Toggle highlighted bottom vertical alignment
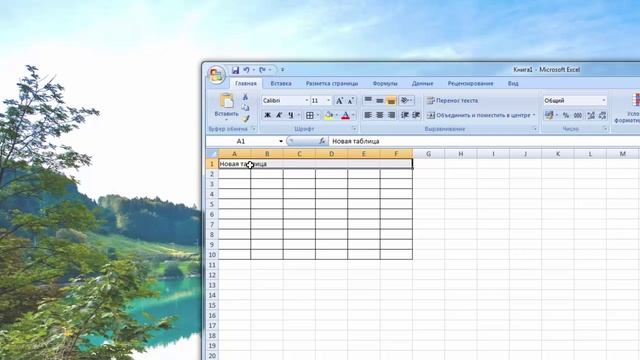This screenshot has width=640, height=360. (x=391, y=100)
